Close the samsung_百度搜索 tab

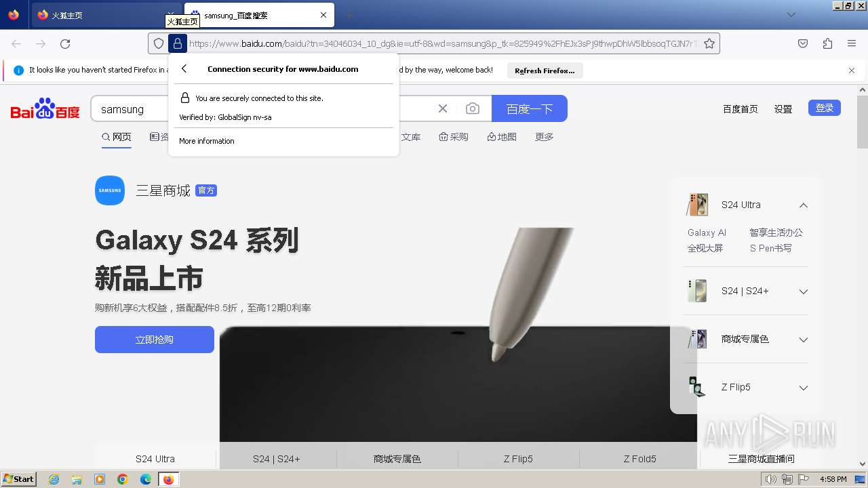click(x=323, y=15)
